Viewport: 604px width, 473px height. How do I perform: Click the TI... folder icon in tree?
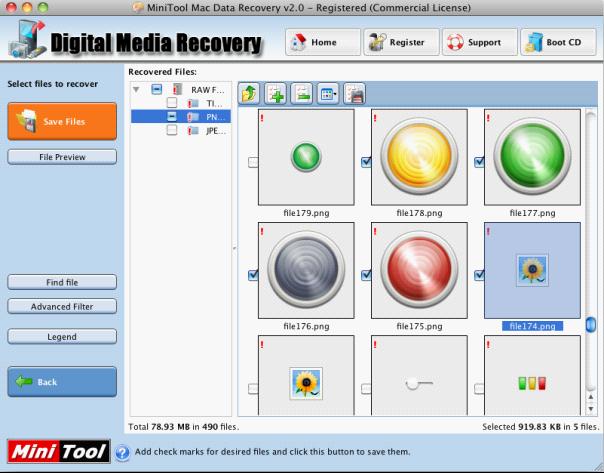(193, 103)
